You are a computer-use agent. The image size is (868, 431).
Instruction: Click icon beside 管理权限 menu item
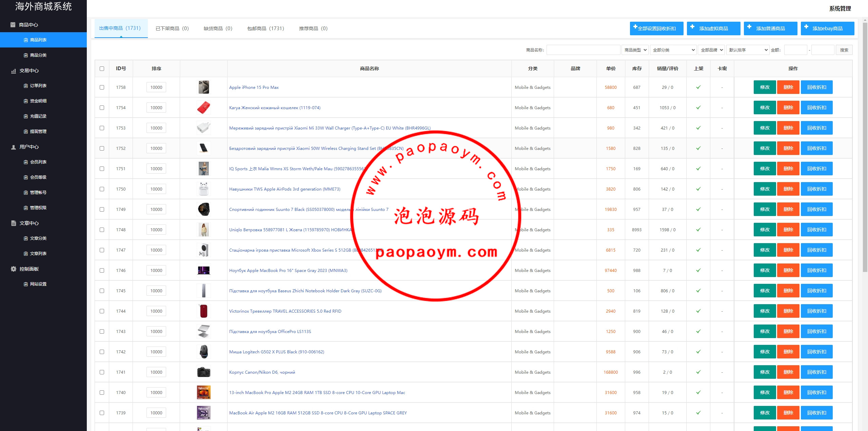[26, 208]
